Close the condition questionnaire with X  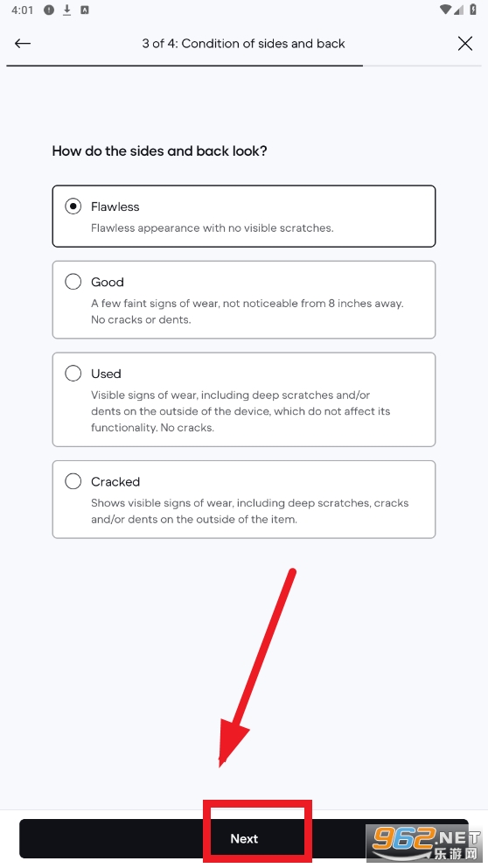pos(465,43)
